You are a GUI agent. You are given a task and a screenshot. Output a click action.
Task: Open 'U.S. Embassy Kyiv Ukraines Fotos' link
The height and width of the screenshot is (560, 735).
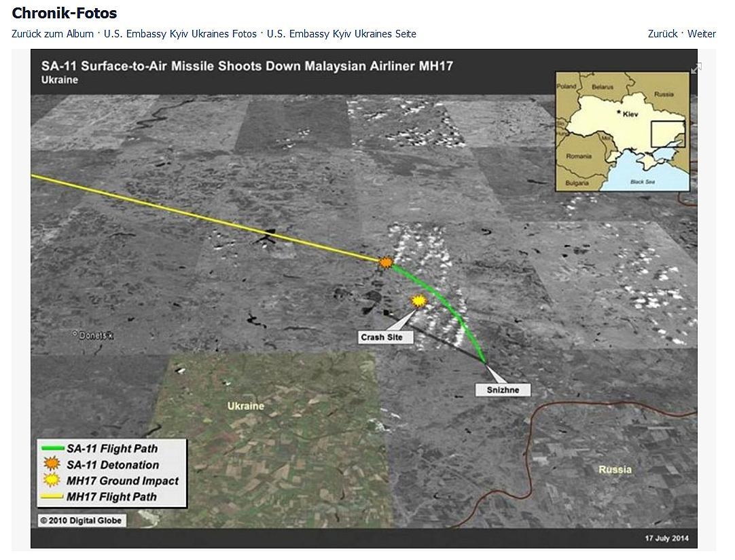click(x=180, y=34)
